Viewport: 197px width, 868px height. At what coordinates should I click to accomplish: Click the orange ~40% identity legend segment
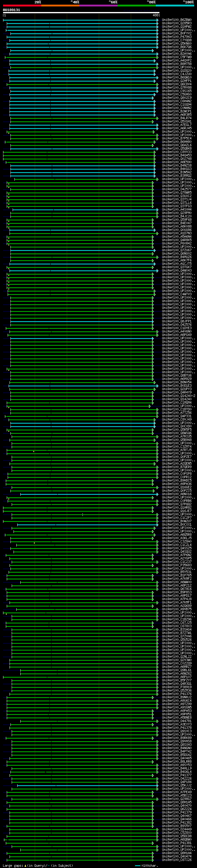tap(60, 6)
